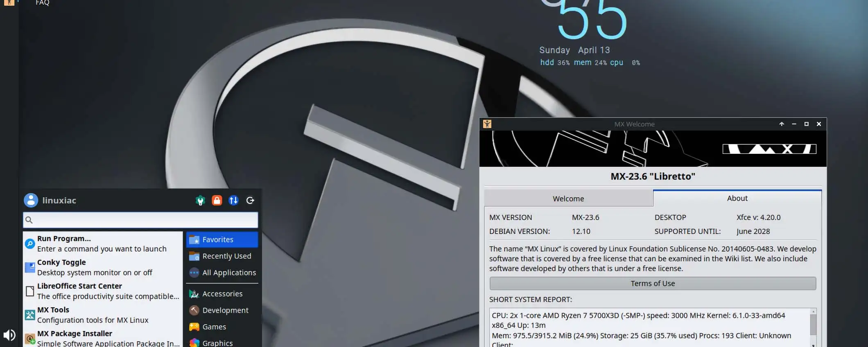Click the MX Tools icon
The width and height of the screenshot is (868, 347).
[30, 315]
